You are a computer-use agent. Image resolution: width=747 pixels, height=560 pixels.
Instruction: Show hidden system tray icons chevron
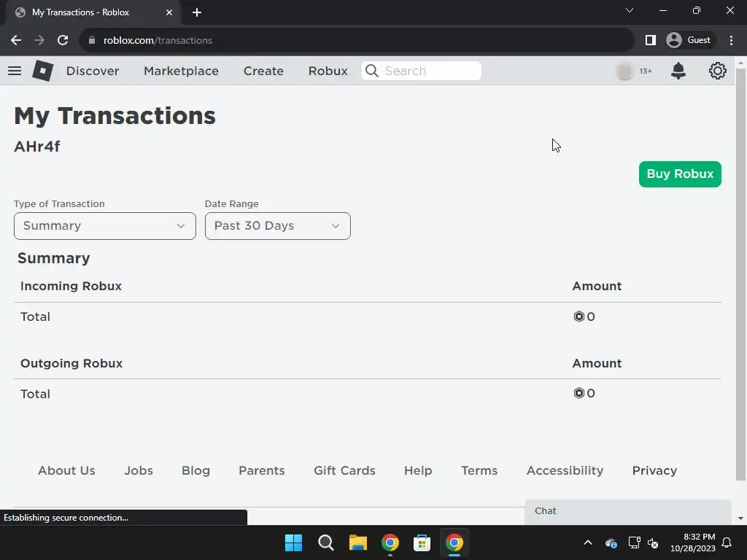588,542
